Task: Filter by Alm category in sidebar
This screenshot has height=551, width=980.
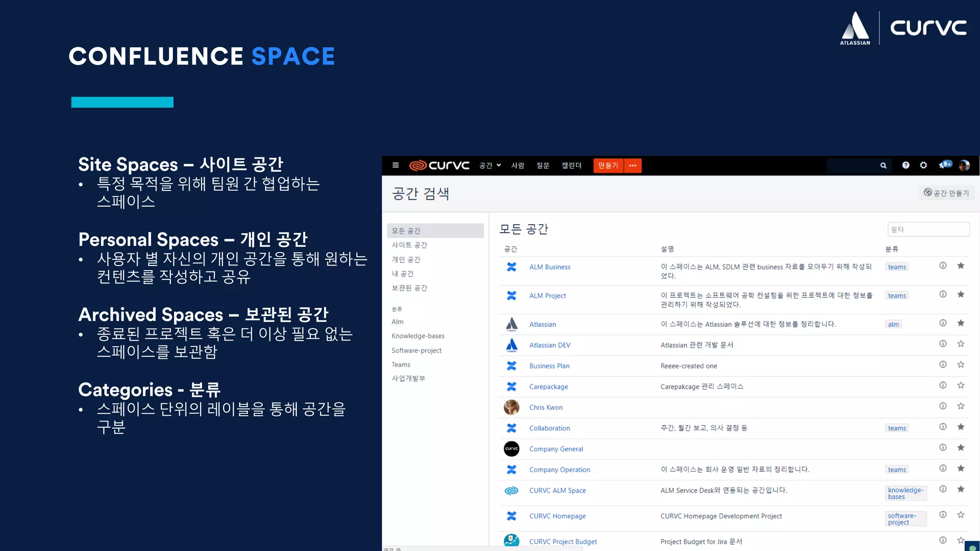Action: 397,322
